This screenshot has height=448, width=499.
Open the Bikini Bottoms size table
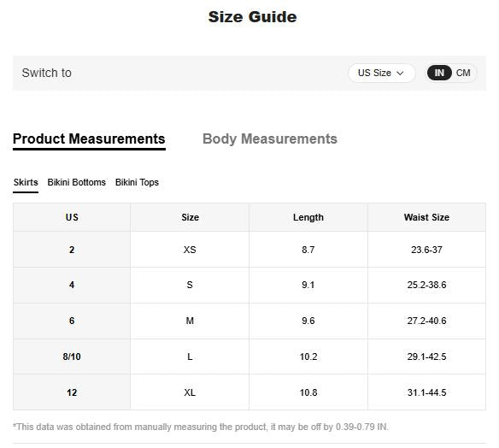[77, 182]
